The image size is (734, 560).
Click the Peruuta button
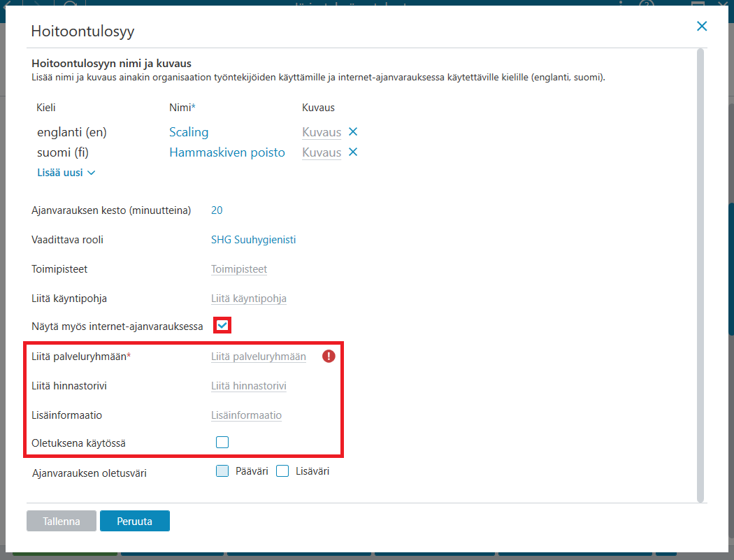[x=135, y=521]
